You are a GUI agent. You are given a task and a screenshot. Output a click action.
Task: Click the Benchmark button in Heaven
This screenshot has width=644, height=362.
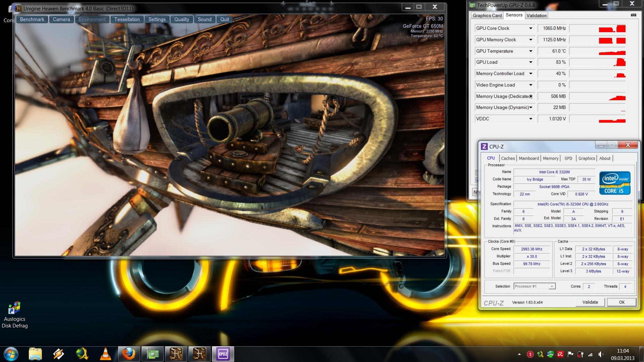pyautogui.click(x=32, y=19)
